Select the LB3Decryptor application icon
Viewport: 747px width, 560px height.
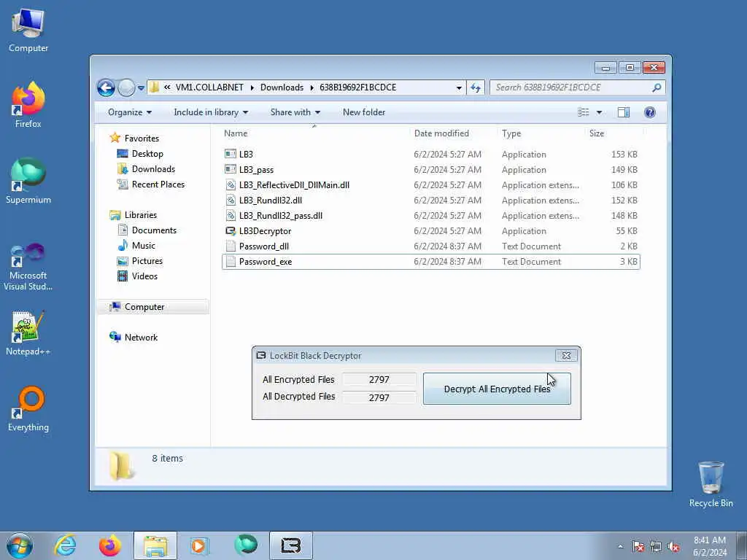click(x=231, y=231)
